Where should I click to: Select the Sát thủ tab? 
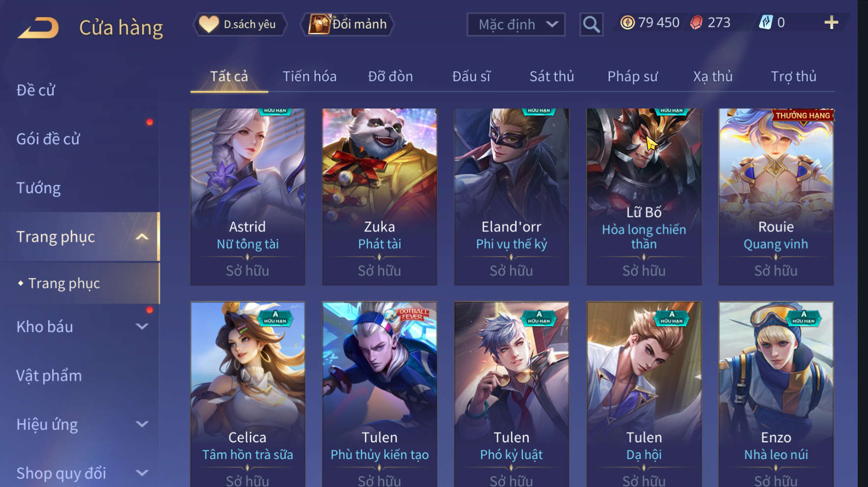[551, 77]
